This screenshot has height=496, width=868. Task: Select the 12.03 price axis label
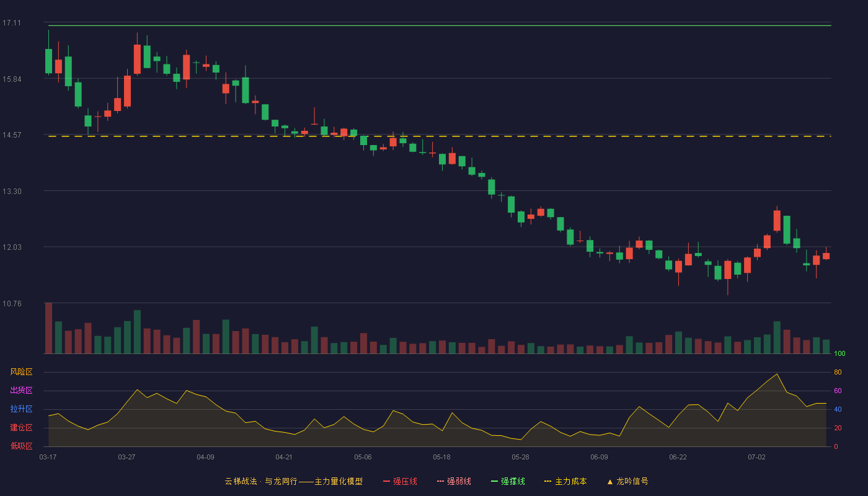[12, 247]
